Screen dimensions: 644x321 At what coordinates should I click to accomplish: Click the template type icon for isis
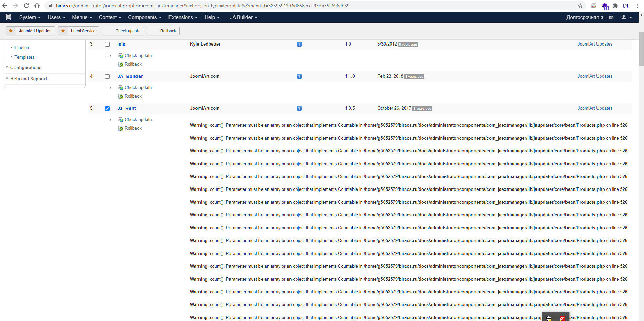[299, 44]
